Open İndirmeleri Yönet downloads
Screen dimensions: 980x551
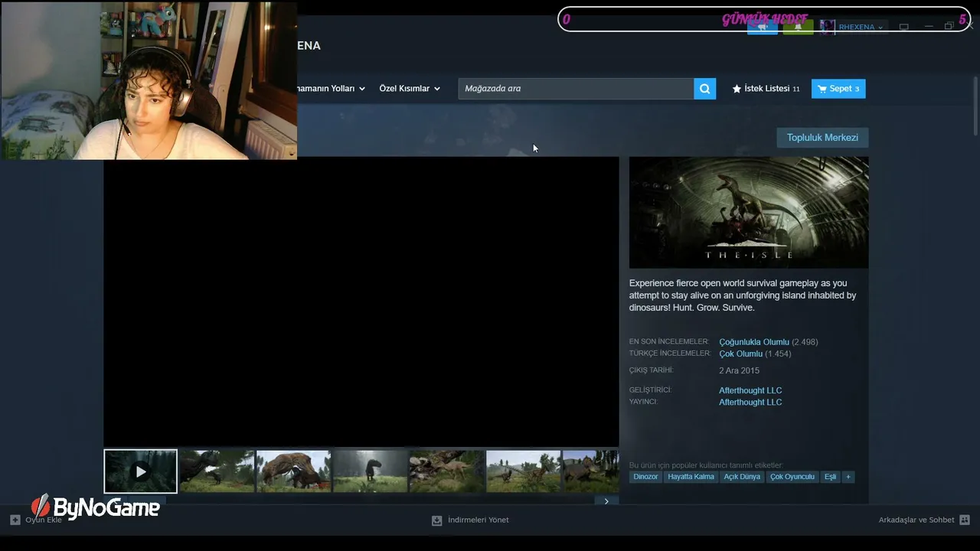click(470, 520)
